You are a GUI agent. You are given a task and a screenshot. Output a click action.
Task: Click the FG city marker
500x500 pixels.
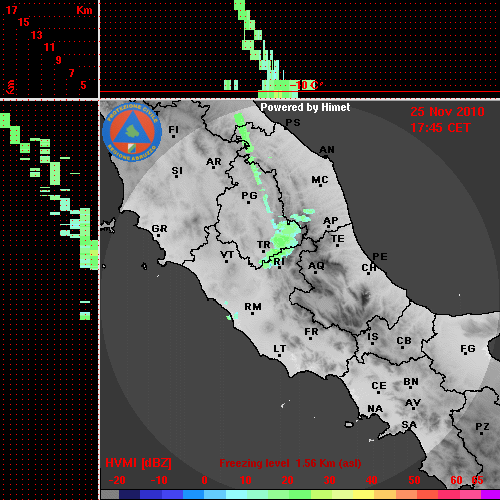click(x=465, y=355)
